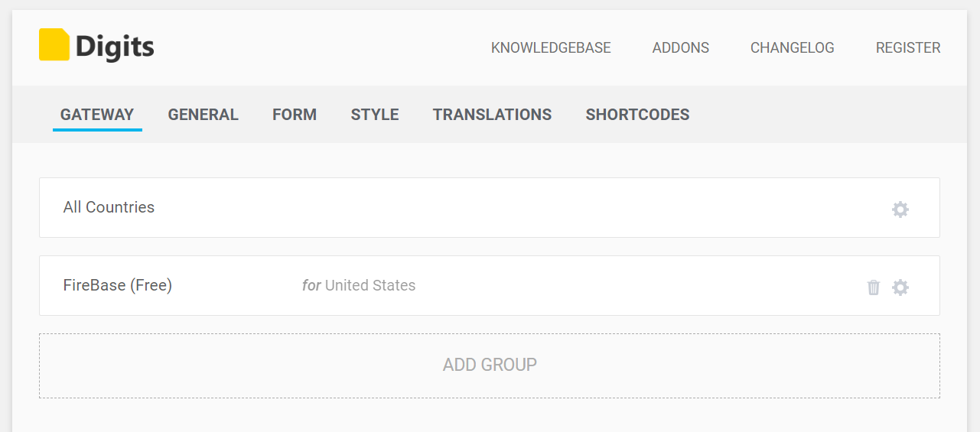Go to the Shortcodes tab
Image resolution: width=980 pixels, height=432 pixels.
637,115
